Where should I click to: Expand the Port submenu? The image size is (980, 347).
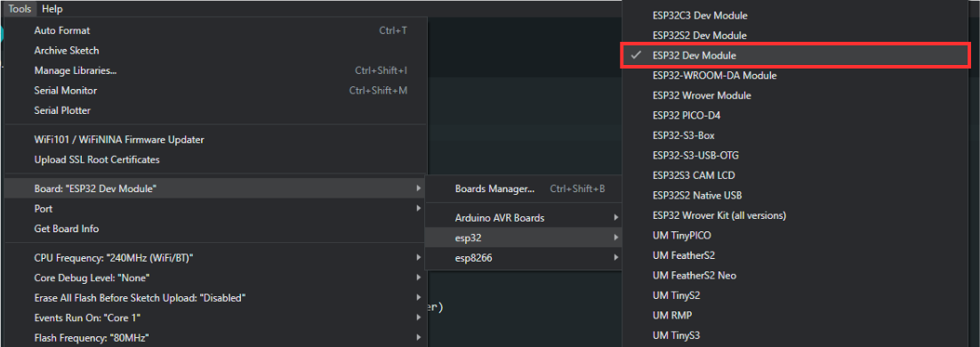(x=215, y=209)
